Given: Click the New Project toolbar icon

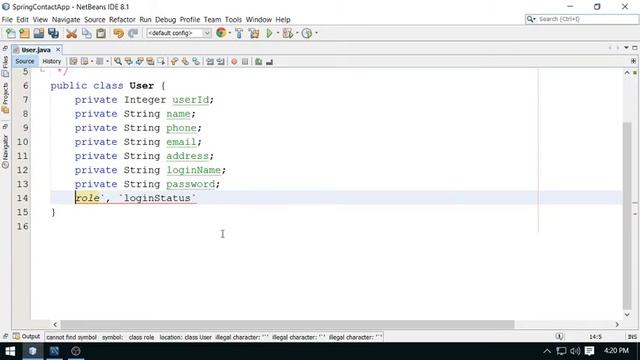Looking at the screenshot, I should [x=24, y=33].
